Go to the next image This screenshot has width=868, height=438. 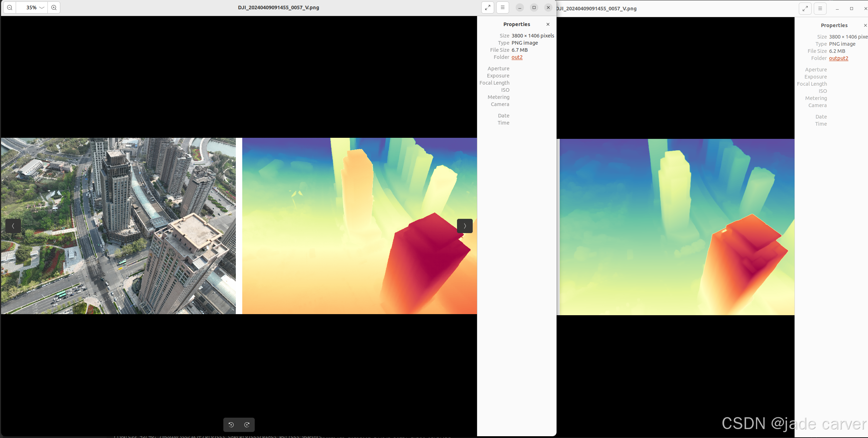465,226
